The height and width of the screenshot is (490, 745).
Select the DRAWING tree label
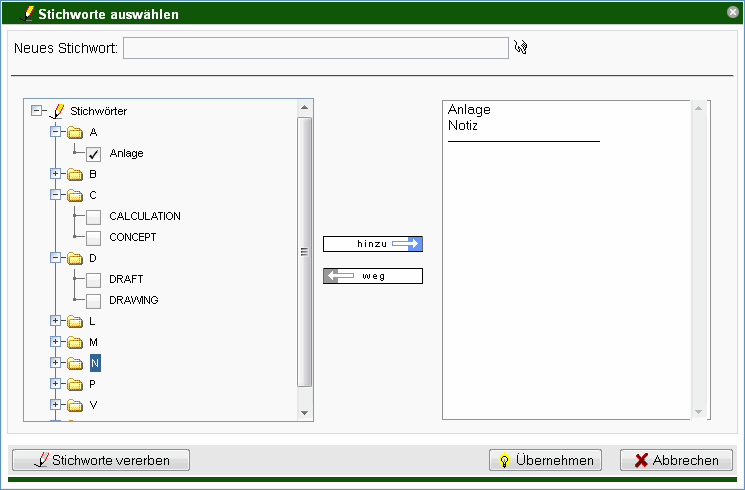point(134,300)
